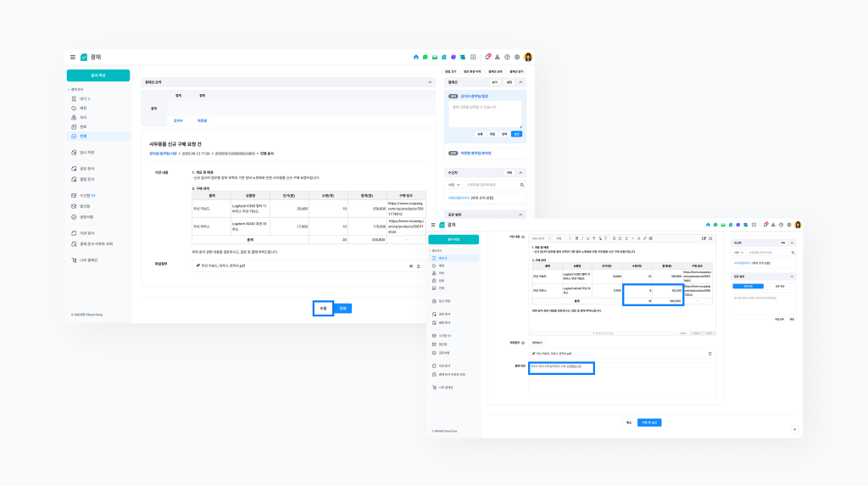Collapse the 공유 범위 panel in editor
This screenshot has width=868, height=486.
(793, 277)
